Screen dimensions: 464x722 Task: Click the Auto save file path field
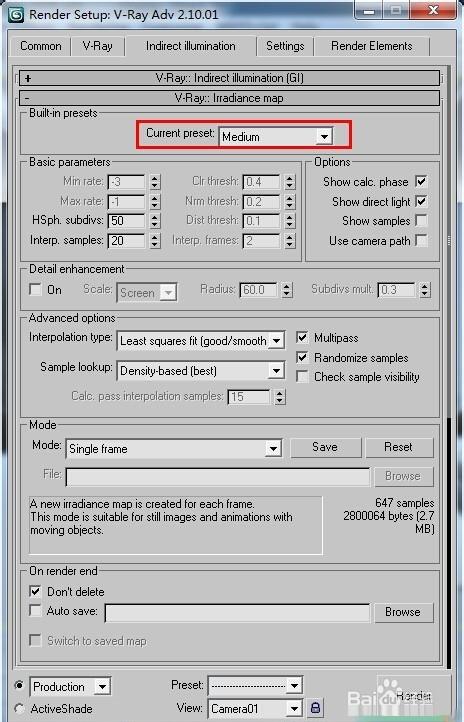click(x=237, y=613)
